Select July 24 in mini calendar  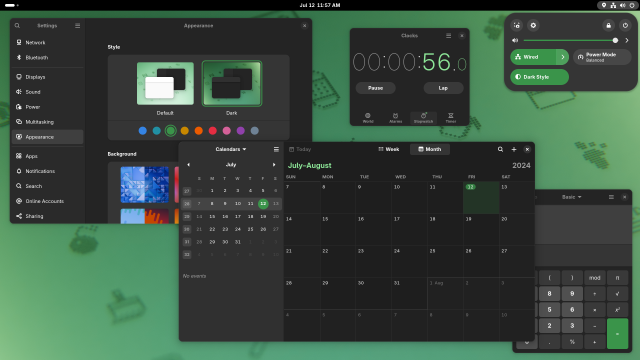click(238, 229)
